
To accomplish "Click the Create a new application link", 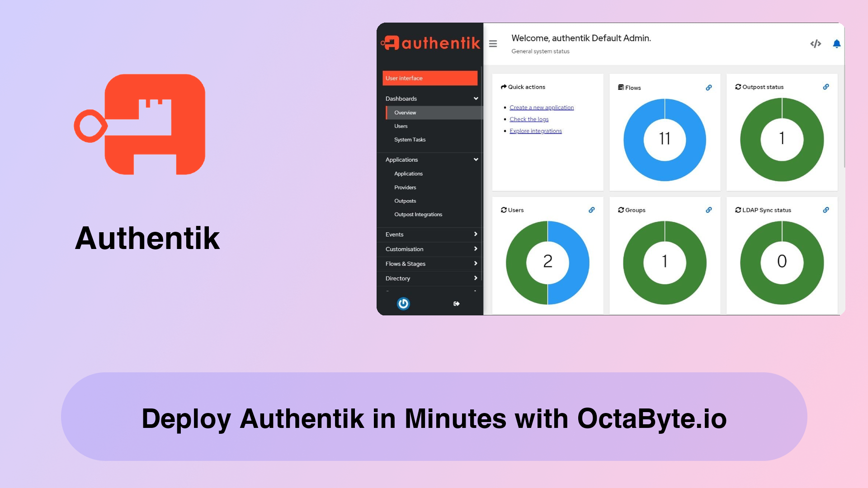I will click(540, 107).
